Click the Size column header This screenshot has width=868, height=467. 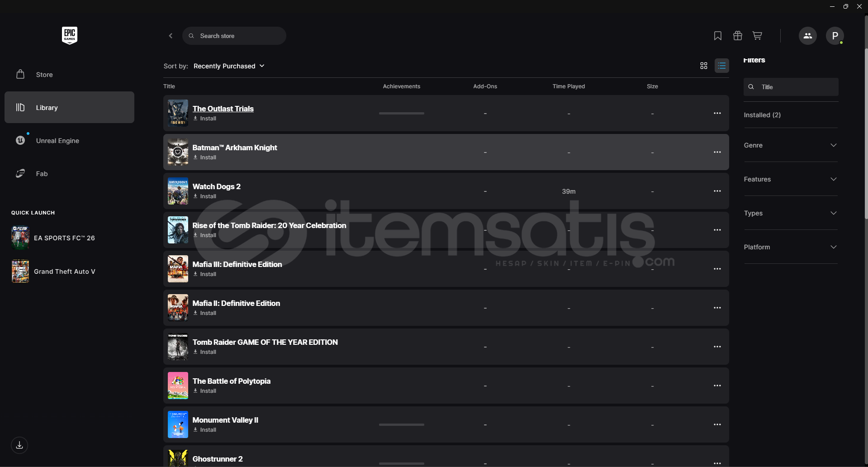click(652, 86)
